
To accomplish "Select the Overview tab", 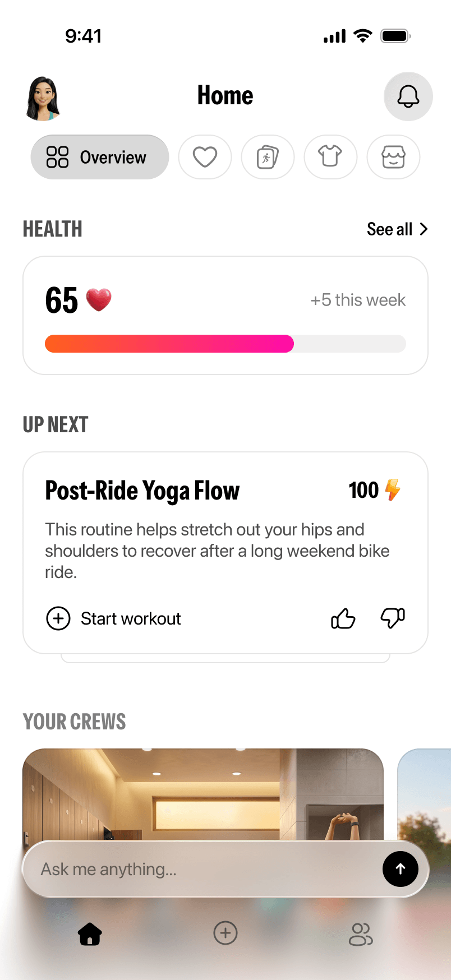I will point(99,157).
